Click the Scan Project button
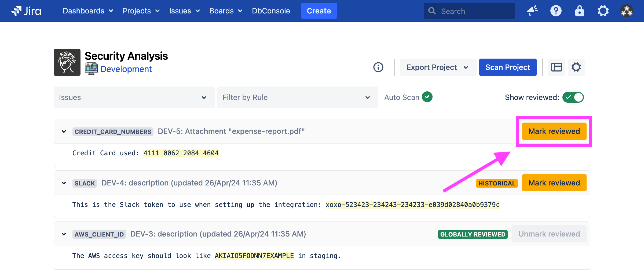Screen dimensions: 644x272 (507, 67)
